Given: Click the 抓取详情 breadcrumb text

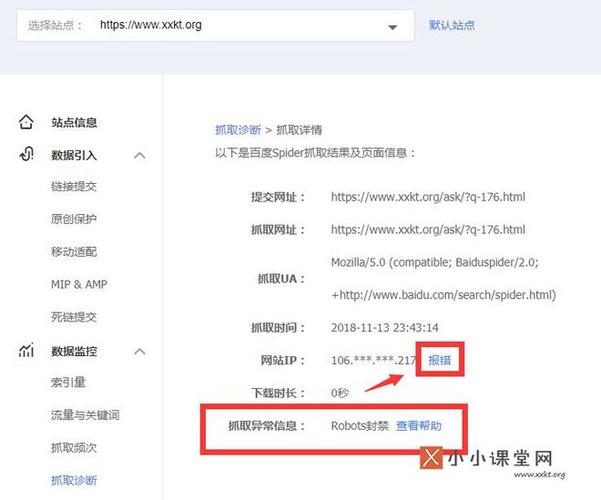Looking at the screenshot, I should click(x=299, y=130).
